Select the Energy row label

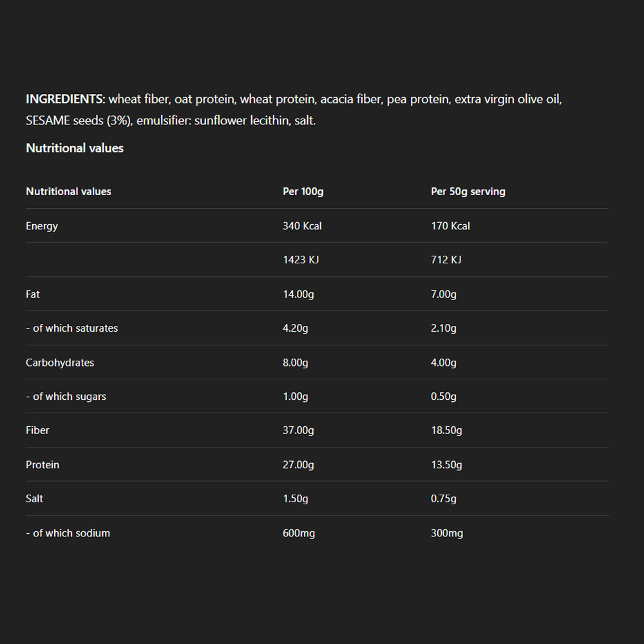pos(42,226)
